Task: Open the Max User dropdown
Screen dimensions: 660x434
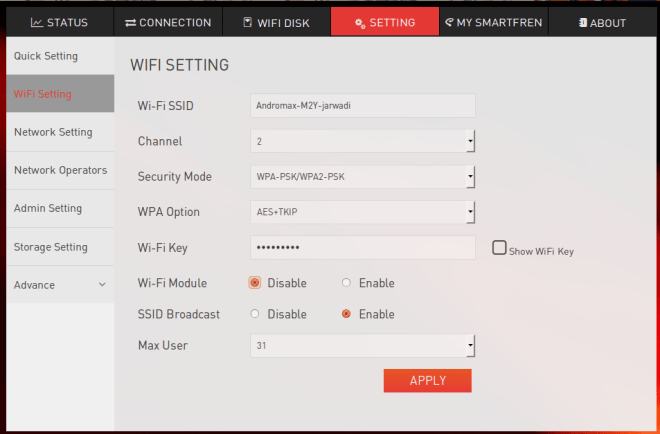Action: point(363,346)
